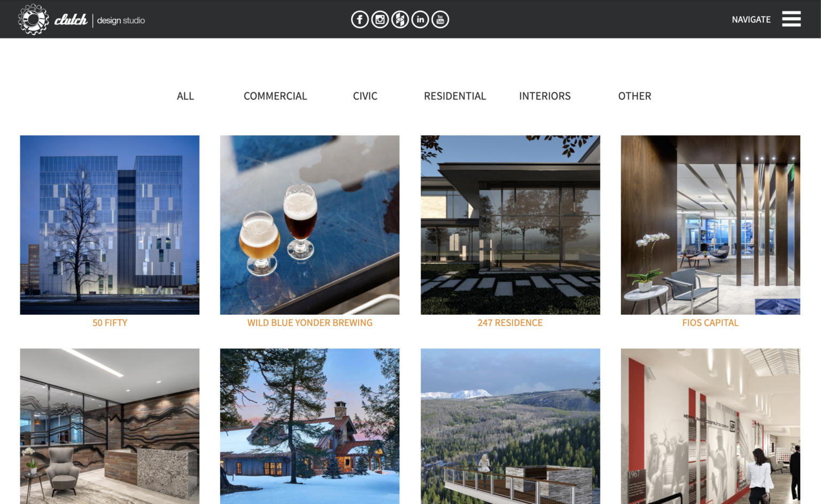Filter projects by CIVIC
This screenshot has height=504, width=821.
click(365, 96)
